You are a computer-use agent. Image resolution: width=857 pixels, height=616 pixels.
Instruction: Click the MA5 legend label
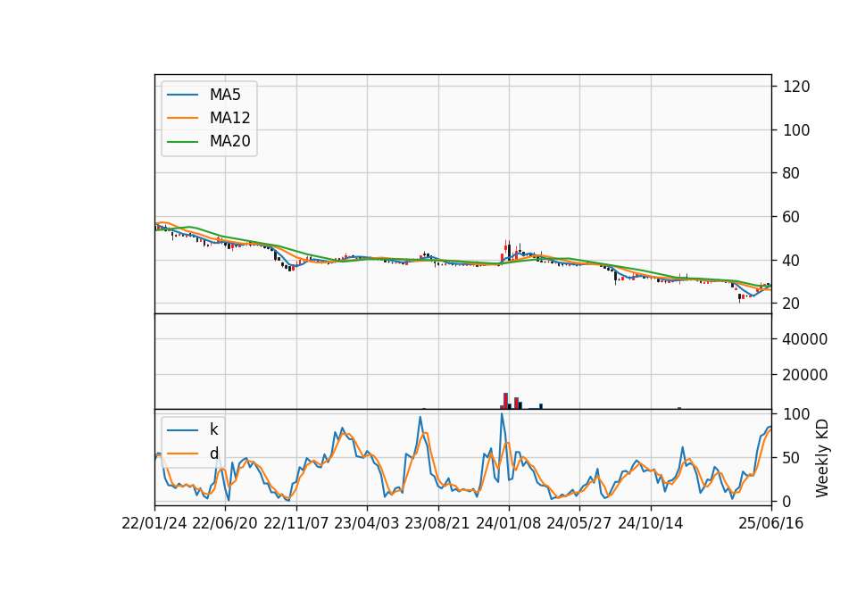coord(225,95)
